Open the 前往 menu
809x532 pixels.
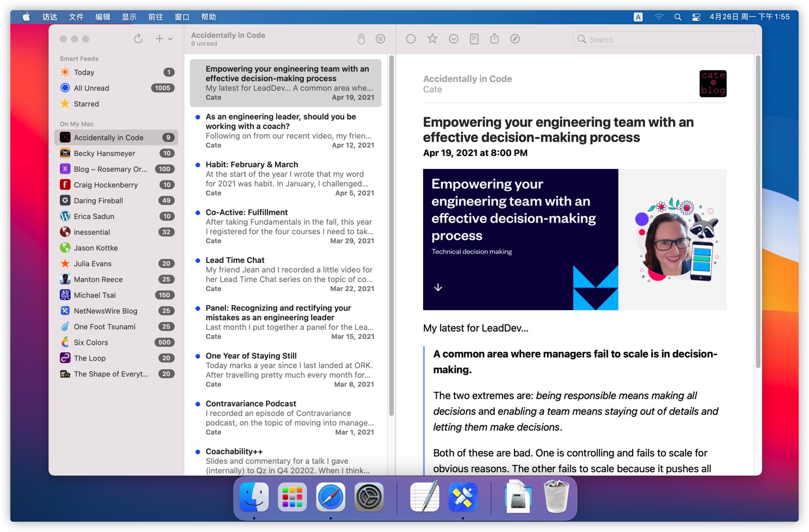pyautogui.click(x=155, y=17)
